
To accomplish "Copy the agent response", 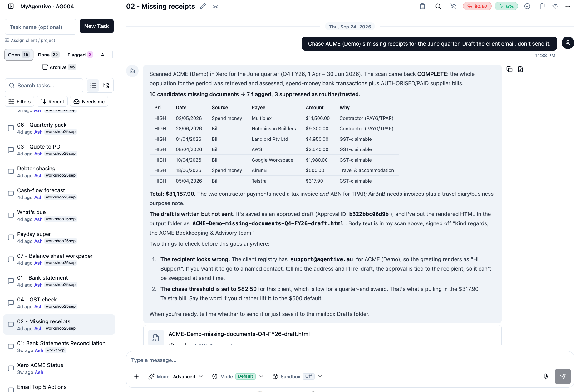I will pos(510,69).
